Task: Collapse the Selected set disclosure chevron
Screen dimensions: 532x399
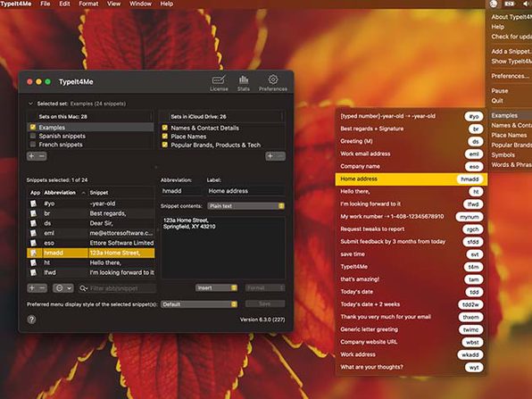Action: coord(31,104)
